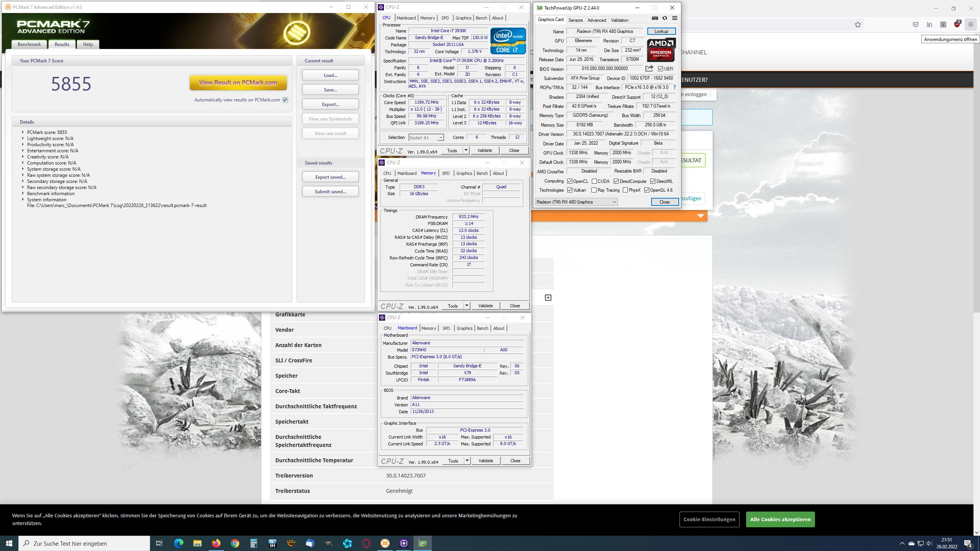Click the Pocket save icon in Firefox
The height and width of the screenshot is (551, 980).
tap(916, 24)
